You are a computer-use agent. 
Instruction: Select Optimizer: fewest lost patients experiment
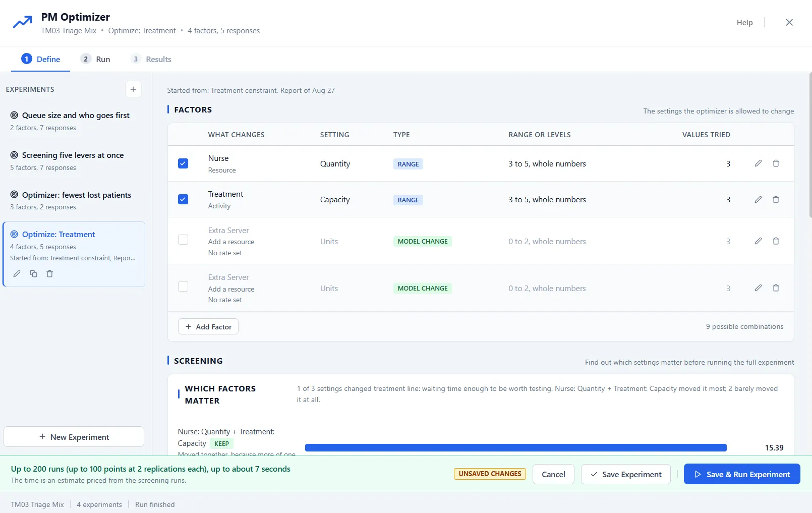tap(74, 200)
